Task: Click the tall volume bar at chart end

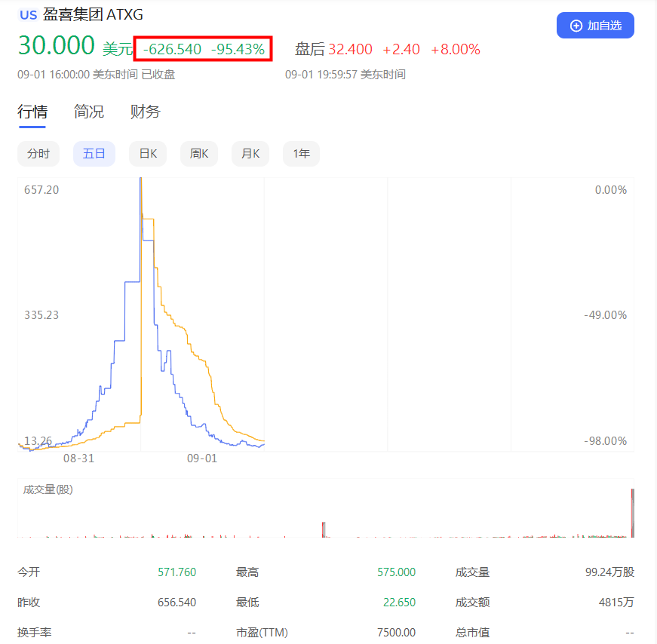Action: [x=632, y=513]
